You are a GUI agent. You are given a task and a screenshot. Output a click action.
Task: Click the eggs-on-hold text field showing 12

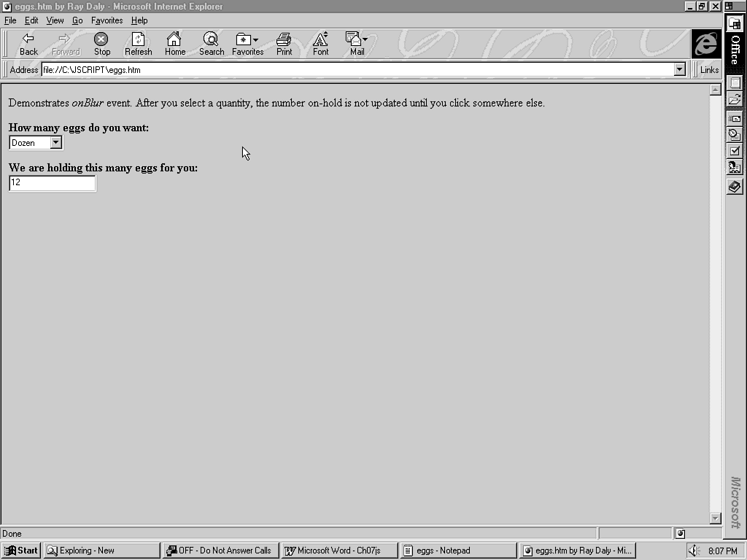[x=53, y=183]
